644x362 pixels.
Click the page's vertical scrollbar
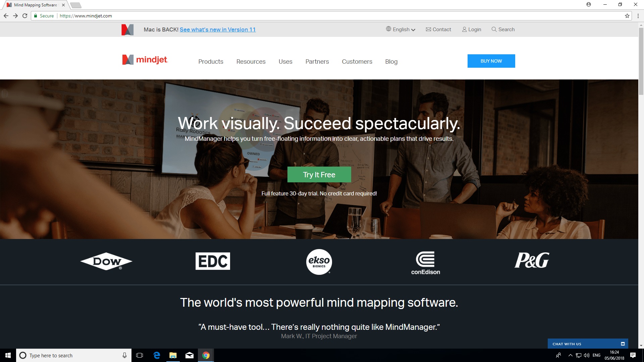click(x=641, y=60)
